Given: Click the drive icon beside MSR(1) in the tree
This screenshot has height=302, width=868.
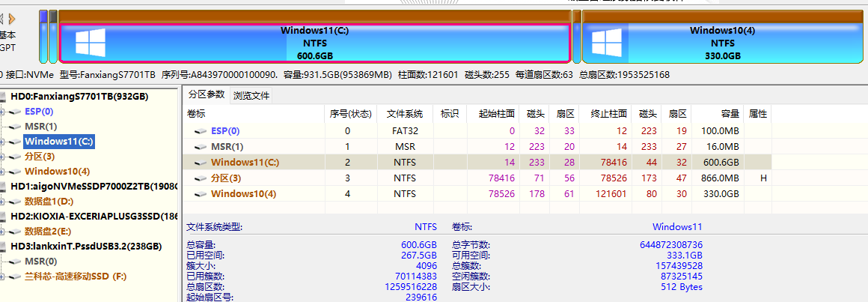Looking at the screenshot, I should (x=15, y=127).
